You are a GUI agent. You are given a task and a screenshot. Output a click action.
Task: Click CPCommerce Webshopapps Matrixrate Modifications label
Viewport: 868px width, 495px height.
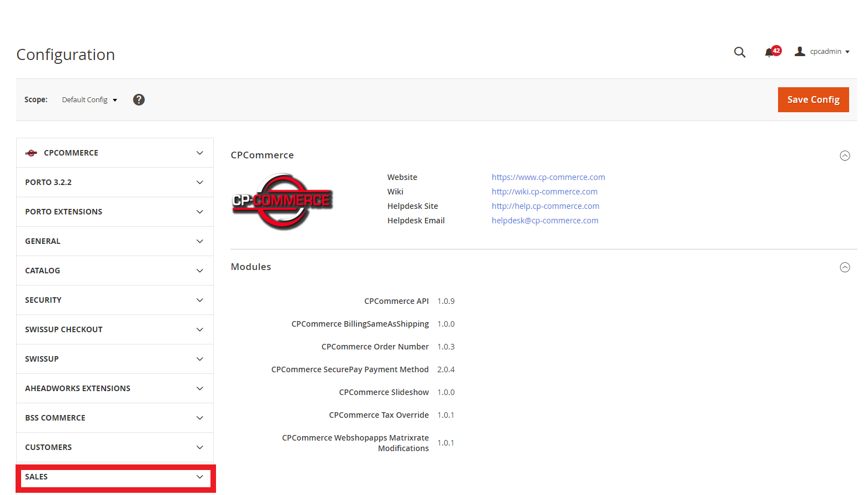(355, 443)
